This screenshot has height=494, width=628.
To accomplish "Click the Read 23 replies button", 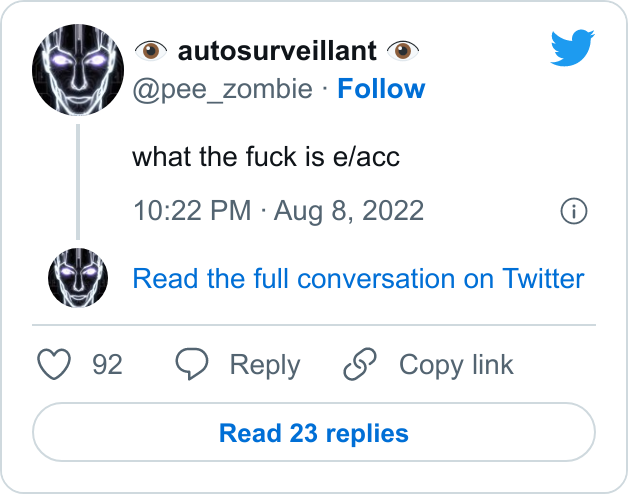I will (x=314, y=432).
